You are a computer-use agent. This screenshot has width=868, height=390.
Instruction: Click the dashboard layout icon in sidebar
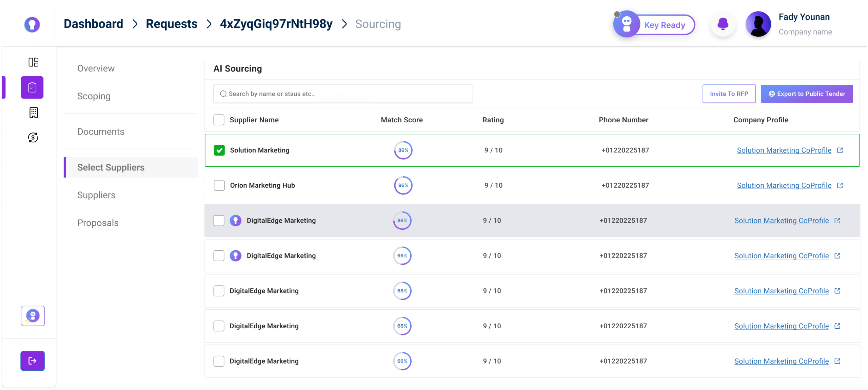coord(33,62)
